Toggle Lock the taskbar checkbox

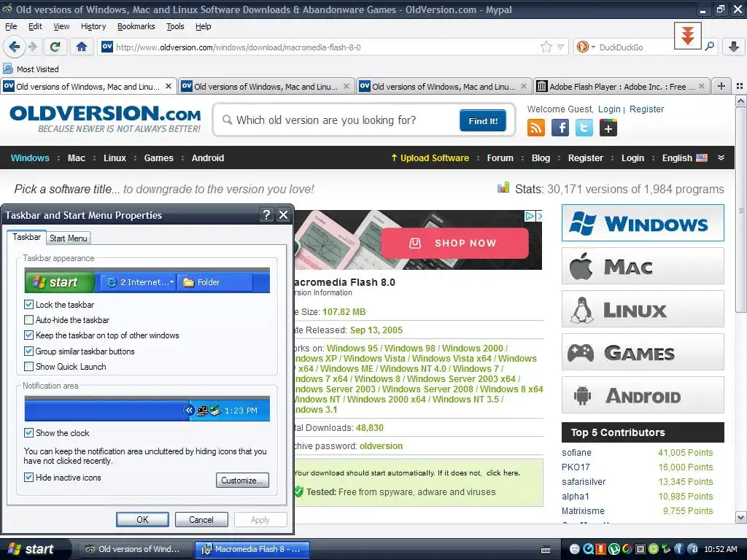click(x=28, y=304)
